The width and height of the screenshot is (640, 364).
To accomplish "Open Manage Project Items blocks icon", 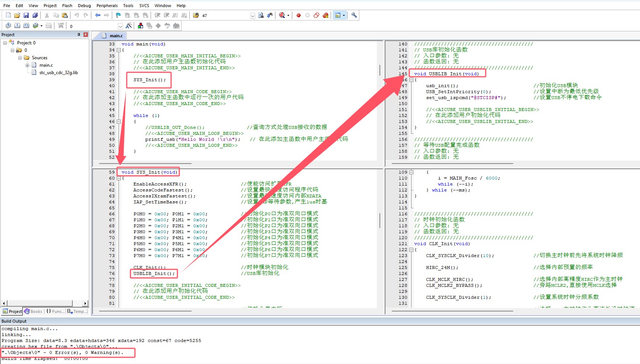I will [141, 26].
